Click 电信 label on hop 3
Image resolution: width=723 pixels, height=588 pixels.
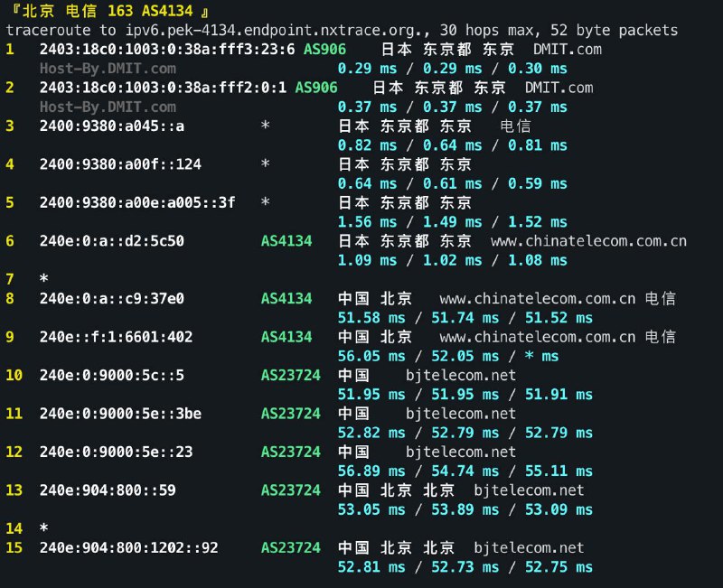point(515,126)
